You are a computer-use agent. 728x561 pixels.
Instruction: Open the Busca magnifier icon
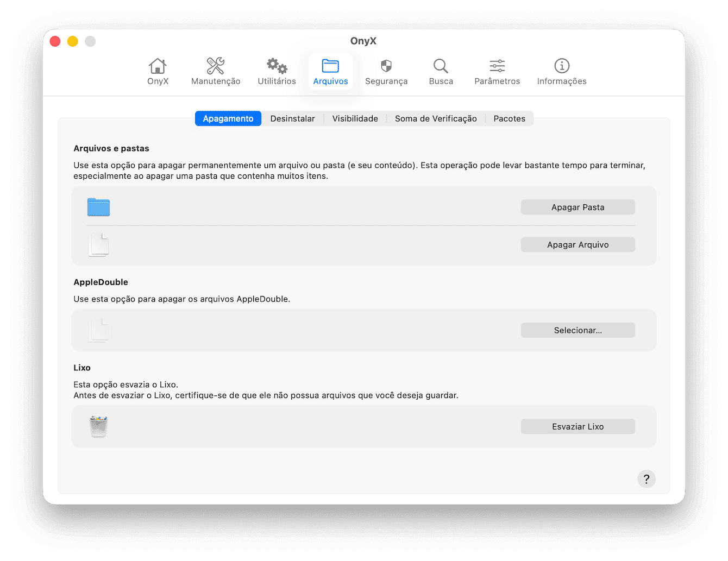coord(441,72)
